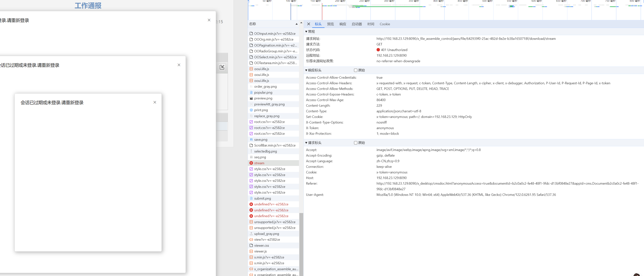Switch to the 预览 preview tab
644x276 pixels.
tap(330, 24)
